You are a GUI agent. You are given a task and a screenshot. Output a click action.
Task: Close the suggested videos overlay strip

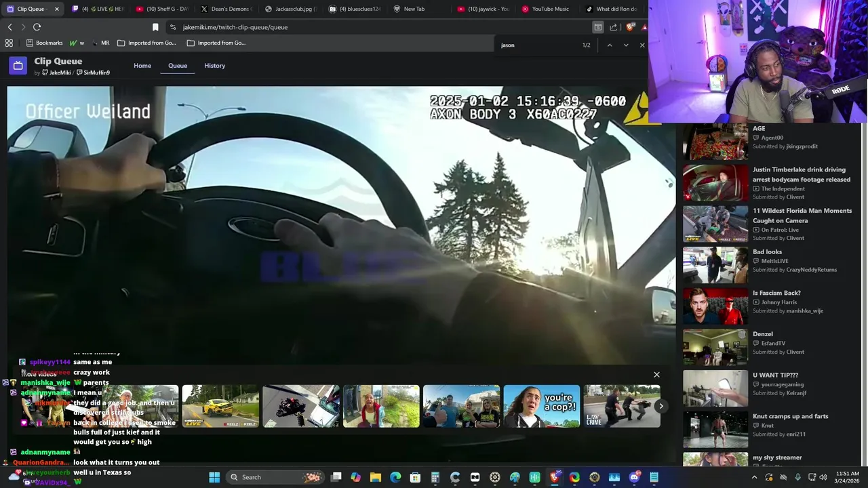(x=656, y=375)
